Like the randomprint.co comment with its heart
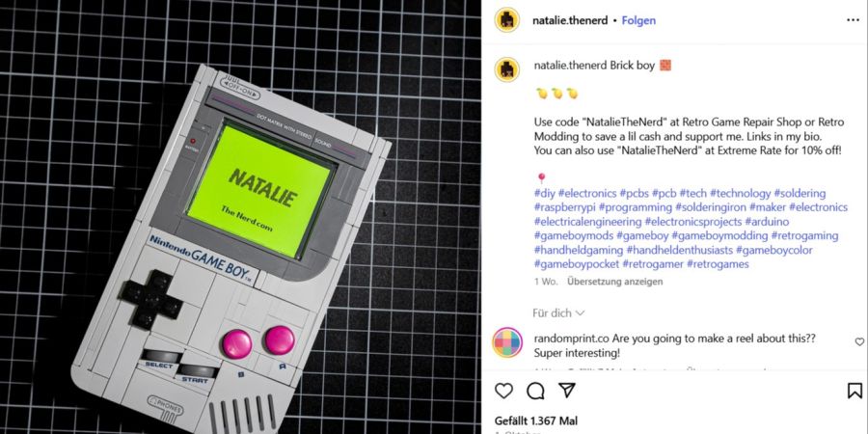The width and height of the screenshot is (868, 434). (x=859, y=342)
